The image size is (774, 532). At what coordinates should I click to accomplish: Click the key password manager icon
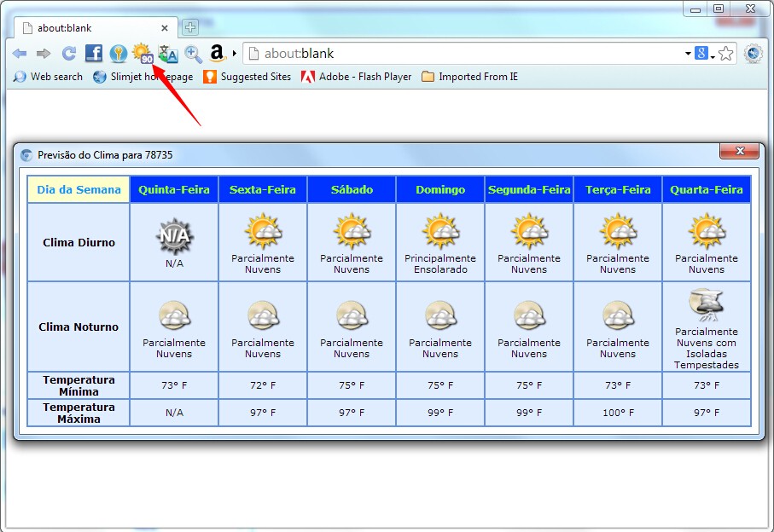pos(119,53)
